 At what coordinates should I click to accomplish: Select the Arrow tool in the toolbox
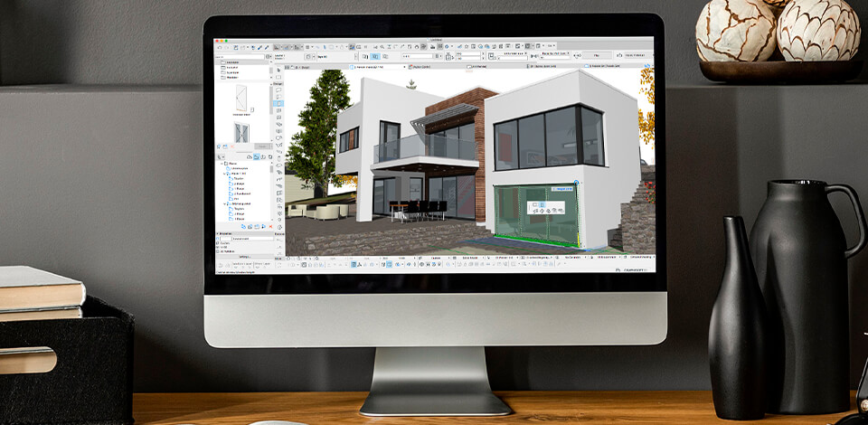coord(278,70)
